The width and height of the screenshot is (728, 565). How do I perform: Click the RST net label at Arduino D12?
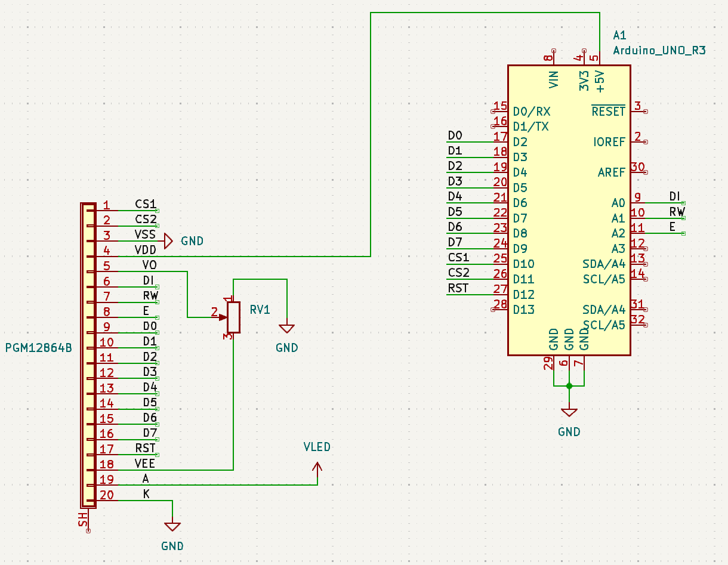[x=458, y=289]
